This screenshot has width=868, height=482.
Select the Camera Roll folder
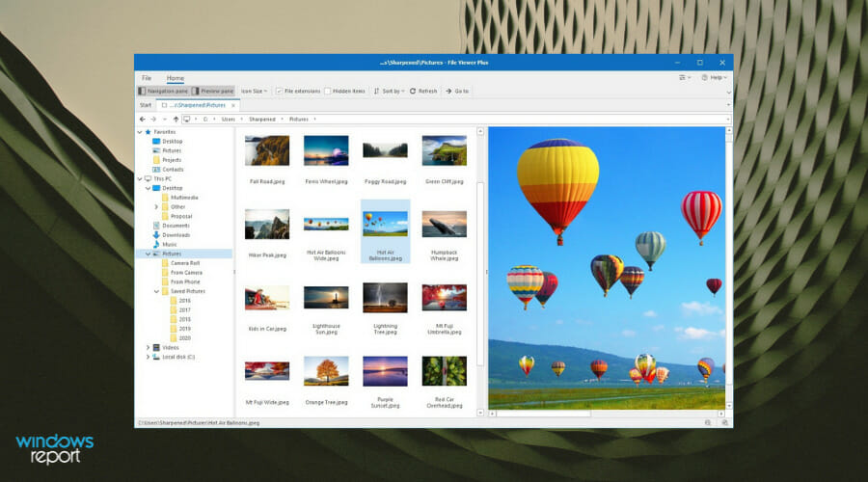[180, 263]
